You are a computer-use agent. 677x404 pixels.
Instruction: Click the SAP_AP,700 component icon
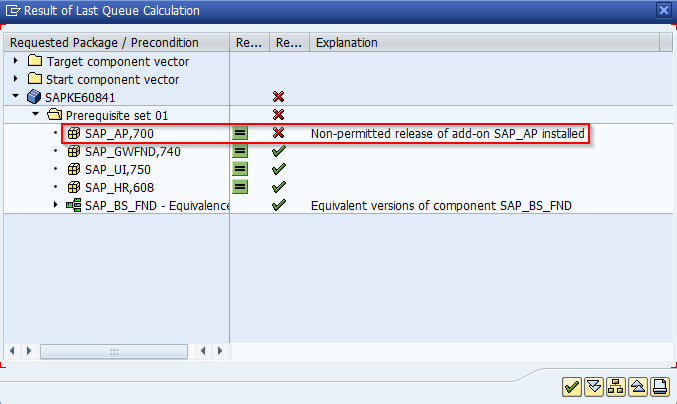tap(74, 133)
